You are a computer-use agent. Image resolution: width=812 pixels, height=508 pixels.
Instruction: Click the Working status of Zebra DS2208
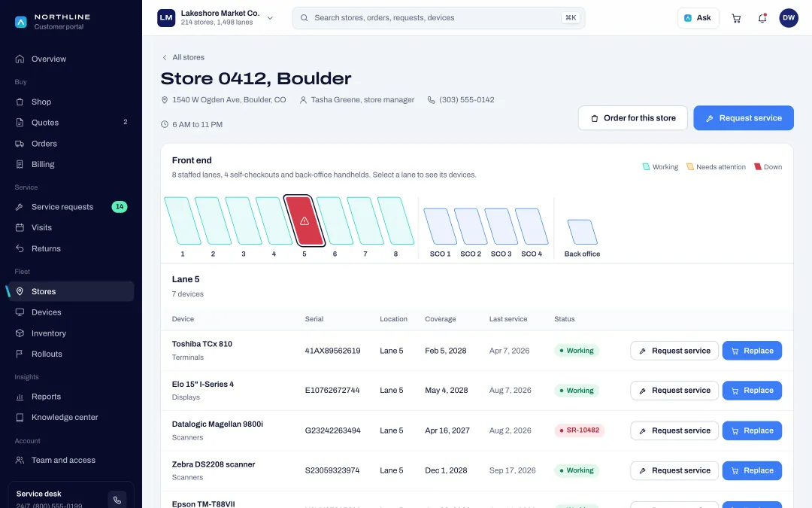tap(577, 470)
